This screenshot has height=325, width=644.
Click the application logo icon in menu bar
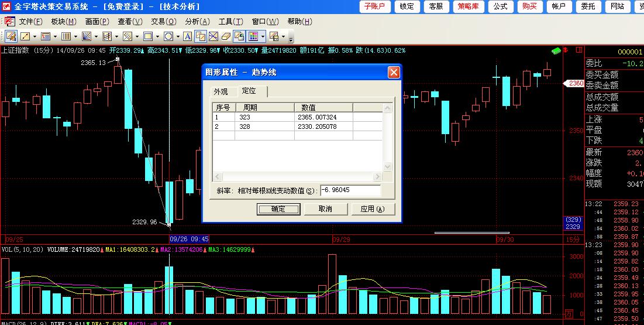10,22
